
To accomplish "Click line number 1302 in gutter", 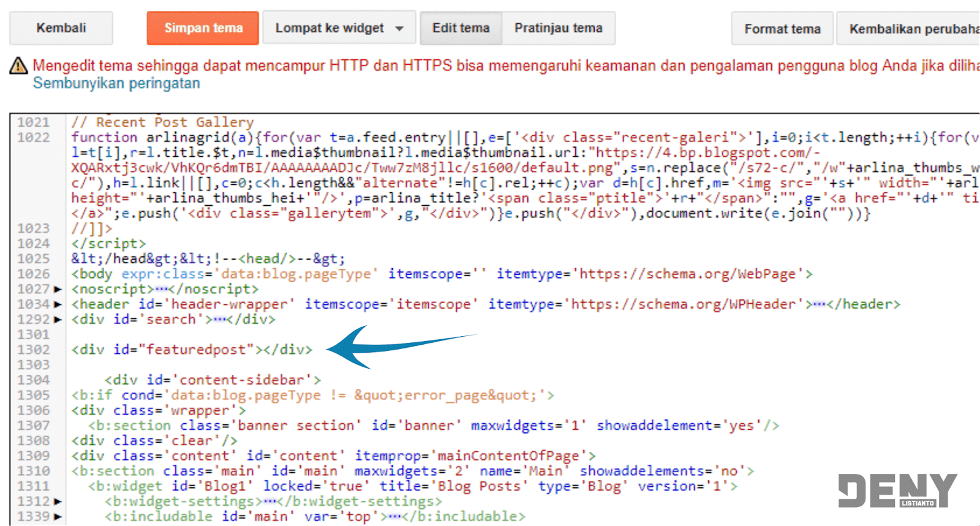I will pos(34,350).
